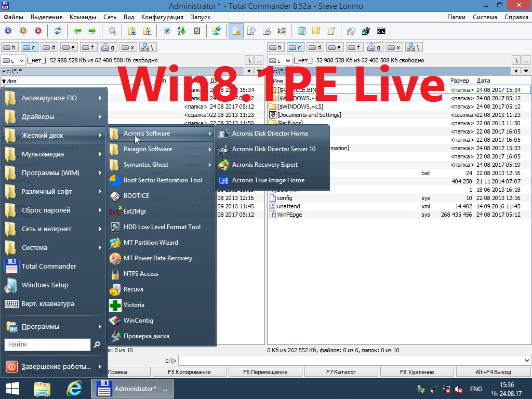Open the Команды menu
The height and width of the screenshot is (399, 532).
coord(83,17)
